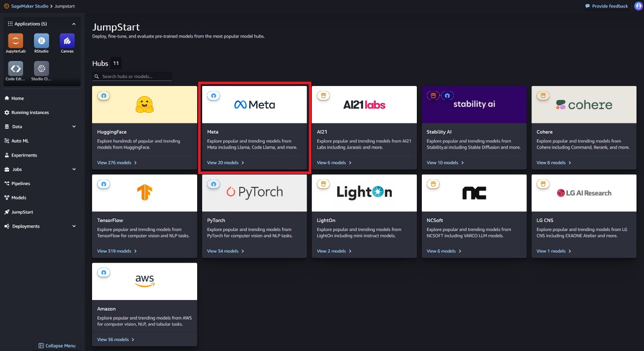Launch the RStudio application icon
Image resolution: width=644 pixels, height=351 pixels.
coord(41,40)
